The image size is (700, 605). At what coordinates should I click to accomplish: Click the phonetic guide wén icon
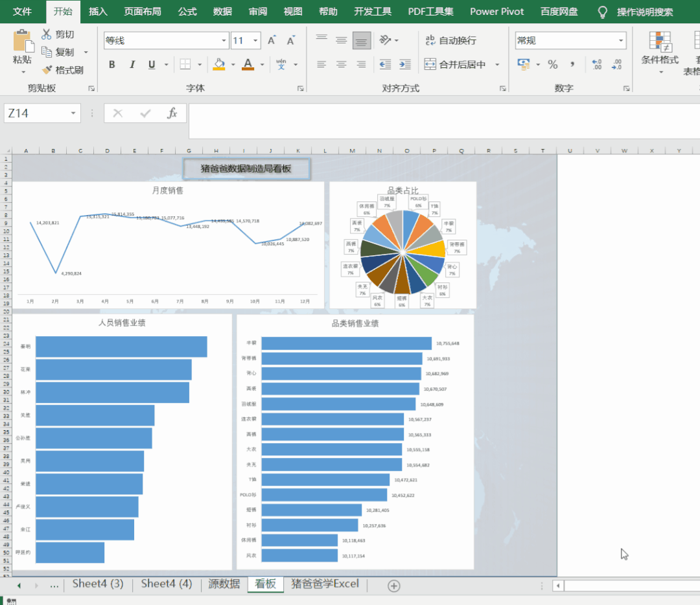[x=281, y=64]
